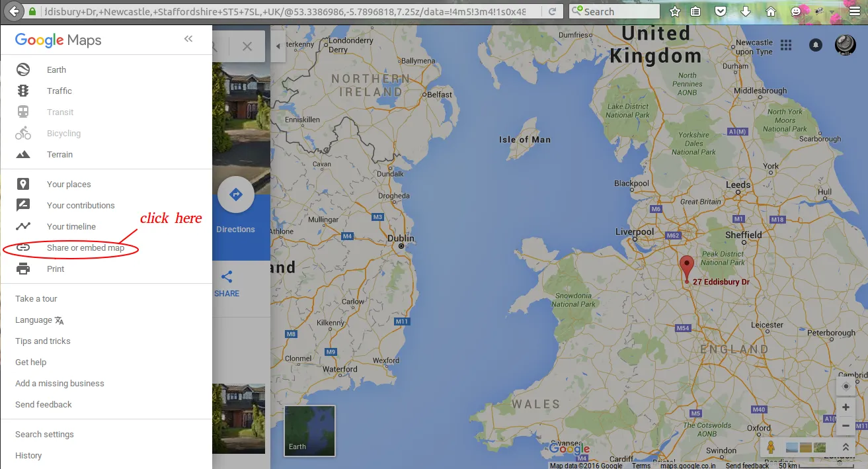The width and height of the screenshot is (868, 469).
Task: Click the Earth globe icon
Action: (x=23, y=69)
